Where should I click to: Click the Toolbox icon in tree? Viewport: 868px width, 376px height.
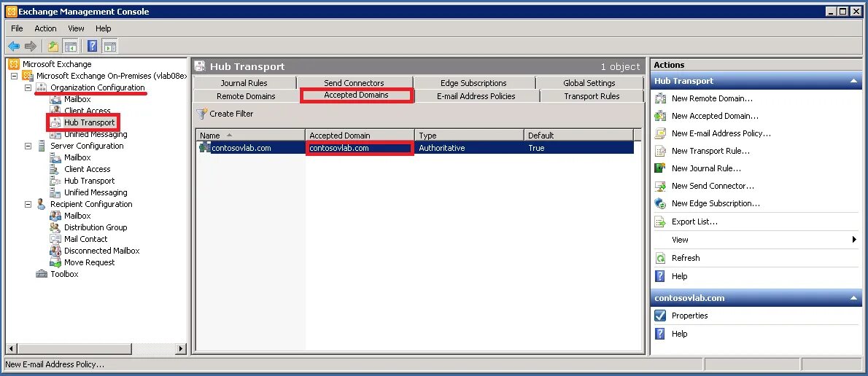[42, 274]
